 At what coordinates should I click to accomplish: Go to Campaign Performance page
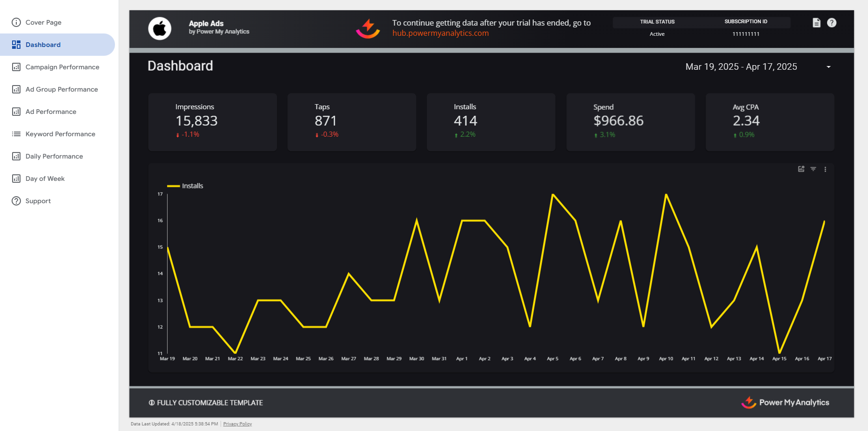click(x=62, y=67)
